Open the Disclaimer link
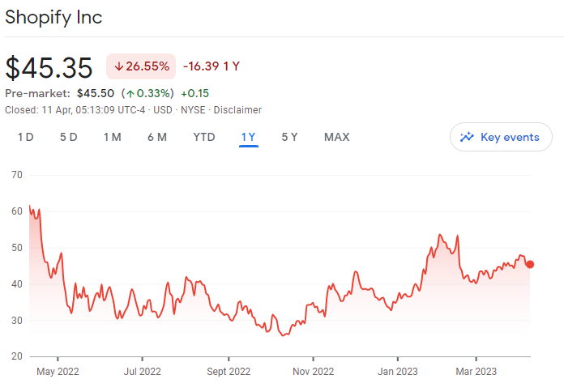 tap(237, 110)
